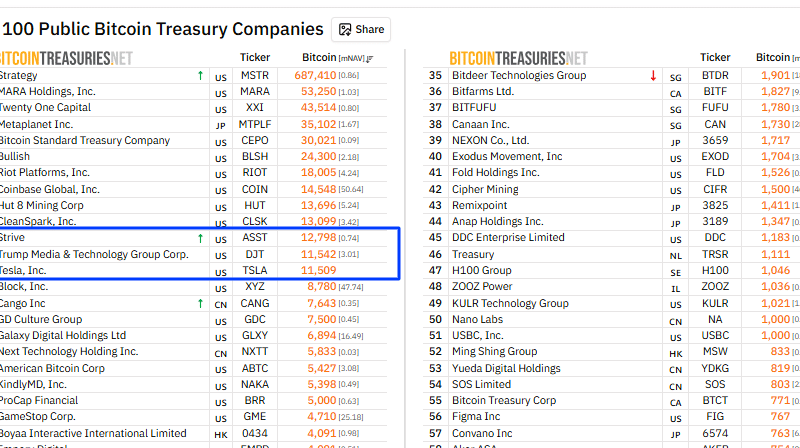Click Boyaa Interactive International Limited
This screenshot has width=800, height=448.
click(93, 433)
